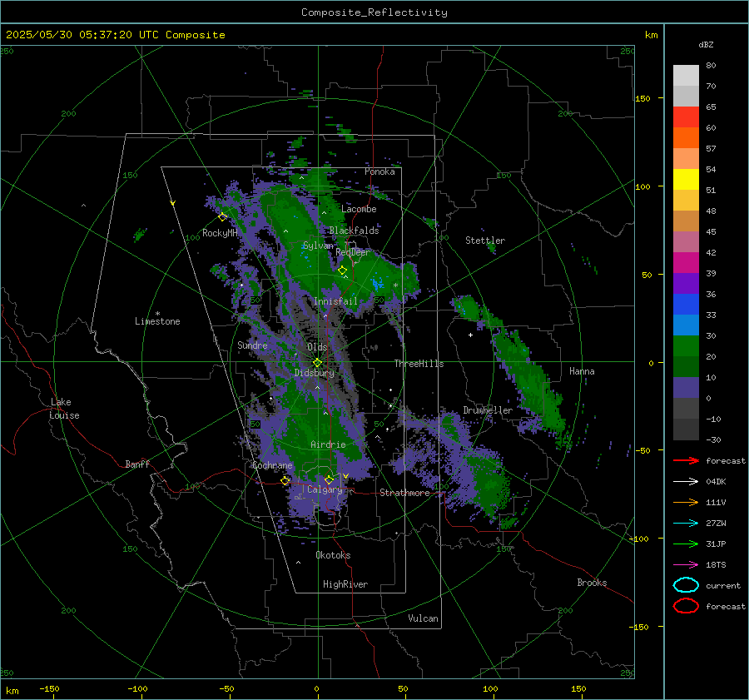Click the Sundre city label

point(252,345)
